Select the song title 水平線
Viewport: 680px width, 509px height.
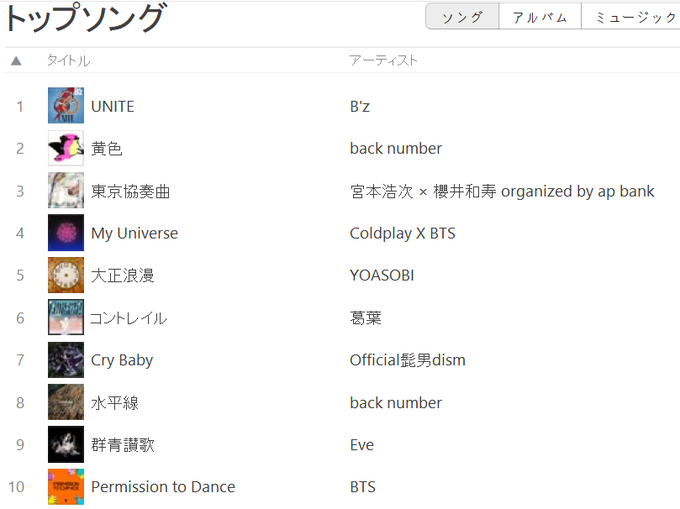pos(115,403)
